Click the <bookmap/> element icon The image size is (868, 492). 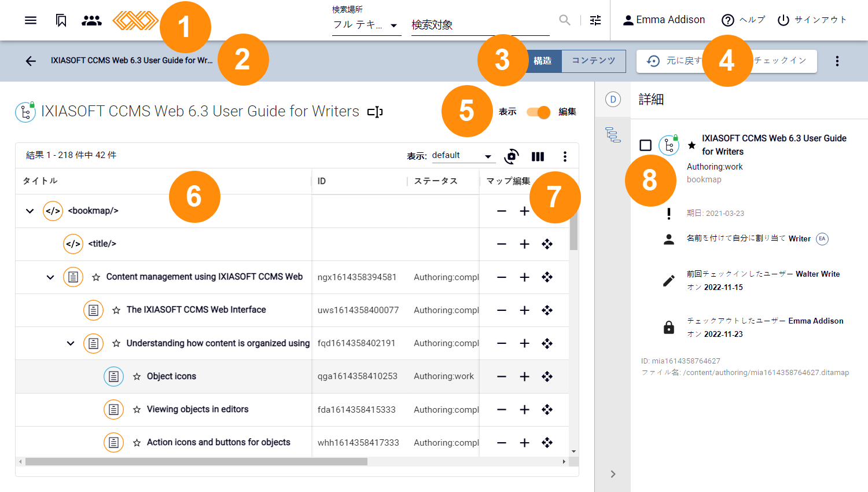pos(53,211)
